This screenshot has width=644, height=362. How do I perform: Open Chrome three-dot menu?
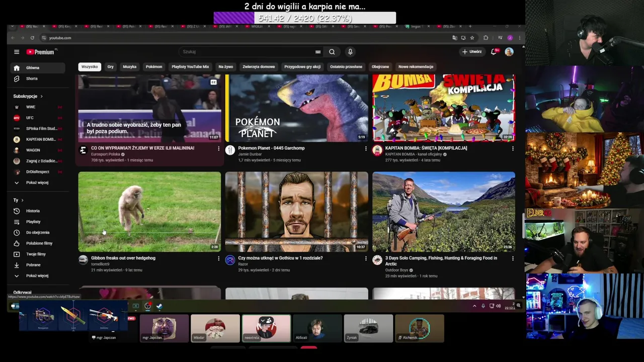tap(519, 38)
